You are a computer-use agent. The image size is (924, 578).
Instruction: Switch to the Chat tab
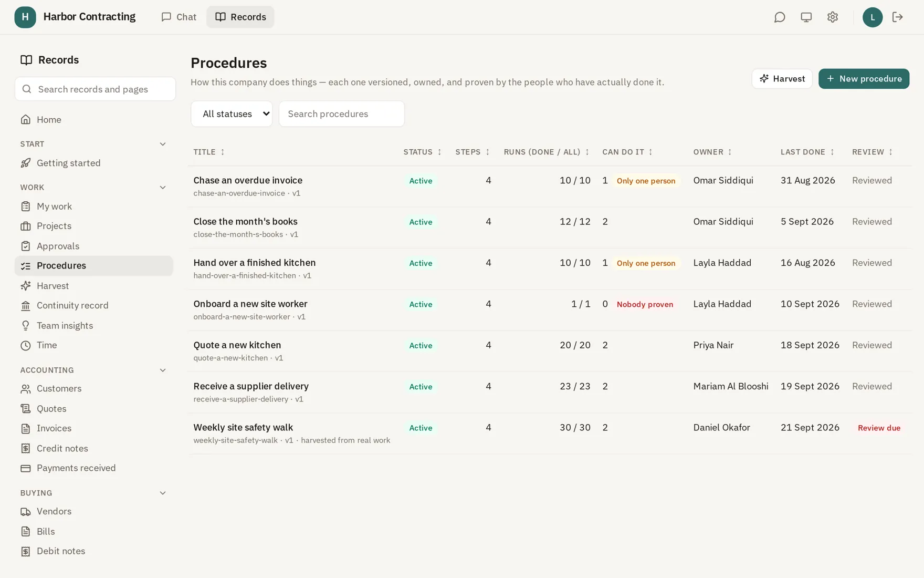click(x=179, y=17)
